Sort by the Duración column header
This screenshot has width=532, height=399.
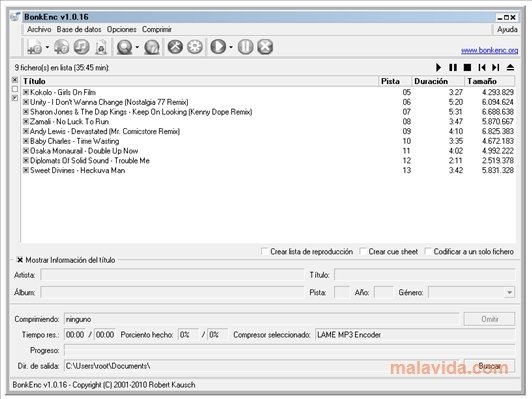tap(438, 81)
